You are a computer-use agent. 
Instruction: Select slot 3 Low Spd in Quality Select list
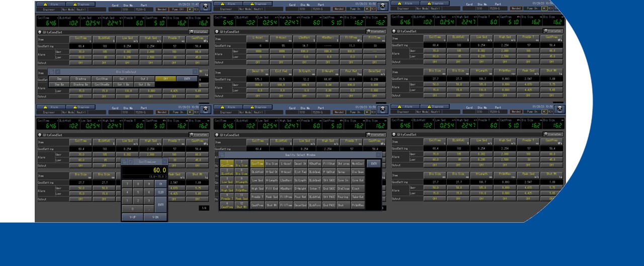click(227, 180)
